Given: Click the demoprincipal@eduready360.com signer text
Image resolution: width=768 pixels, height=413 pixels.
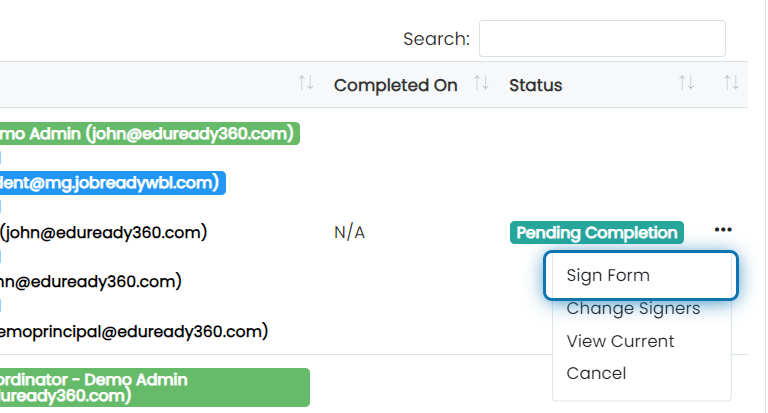Looking at the screenshot, I should coord(134,332).
